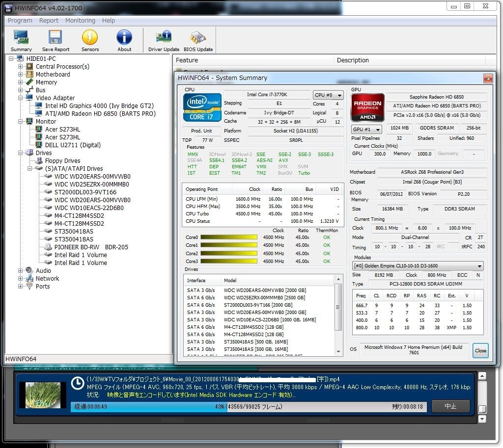The height and width of the screenshot is (448, 503).
Task: Launch BIOS Update chip icon
Action: (x=198, y=37)
